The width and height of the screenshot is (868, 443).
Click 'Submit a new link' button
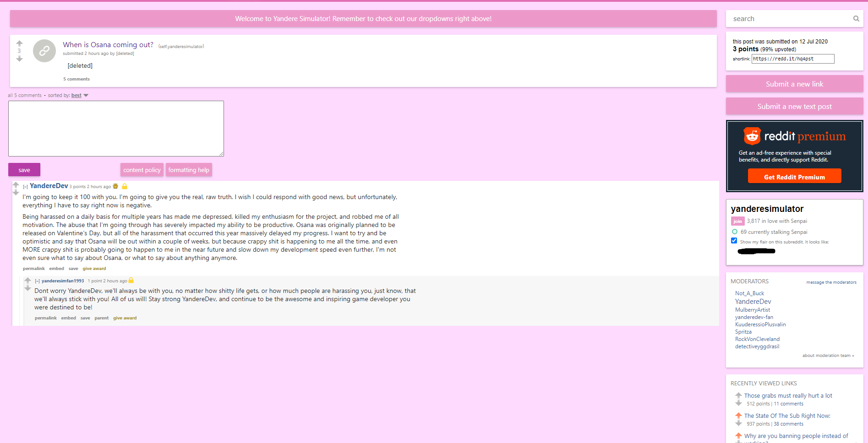[795, 84]
